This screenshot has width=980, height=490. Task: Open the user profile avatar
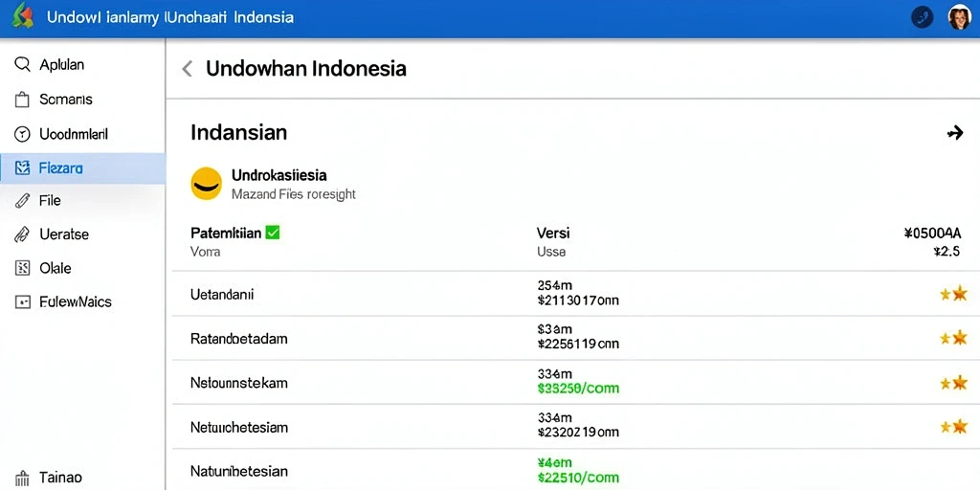coord(959,17)
